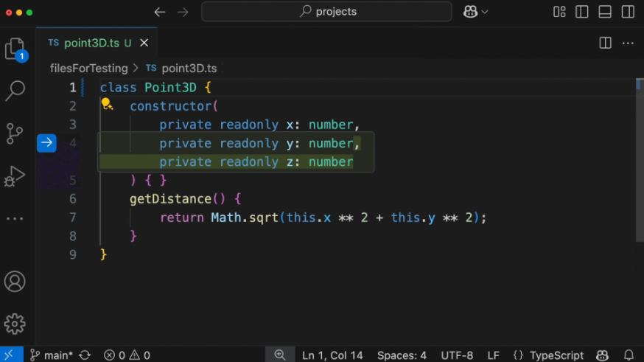Open editor More Actions ellipsis menu
The width and height of the screenshot is (644, 362).
pyautogui.click(x=628, y=43)
